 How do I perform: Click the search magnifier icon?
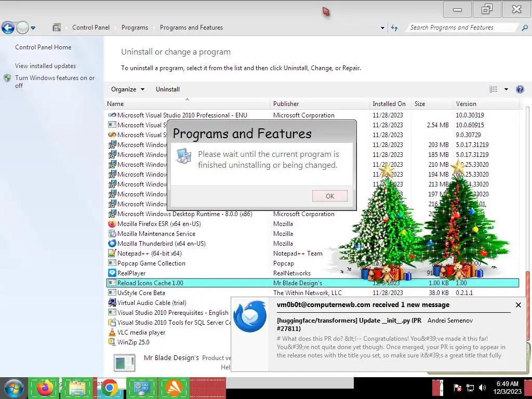(x=525, y=28)
